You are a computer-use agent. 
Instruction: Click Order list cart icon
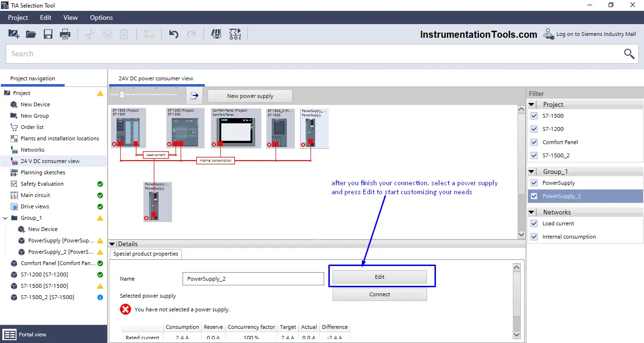pos(14,127)
